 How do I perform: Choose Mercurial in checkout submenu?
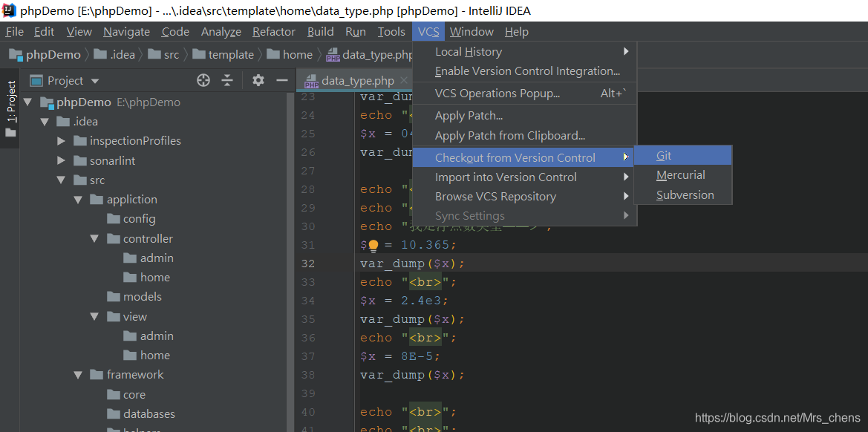(683, 175)
